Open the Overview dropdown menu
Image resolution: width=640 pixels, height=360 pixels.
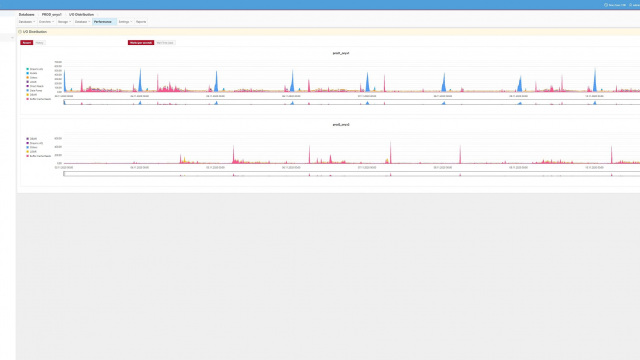(46, 22)
